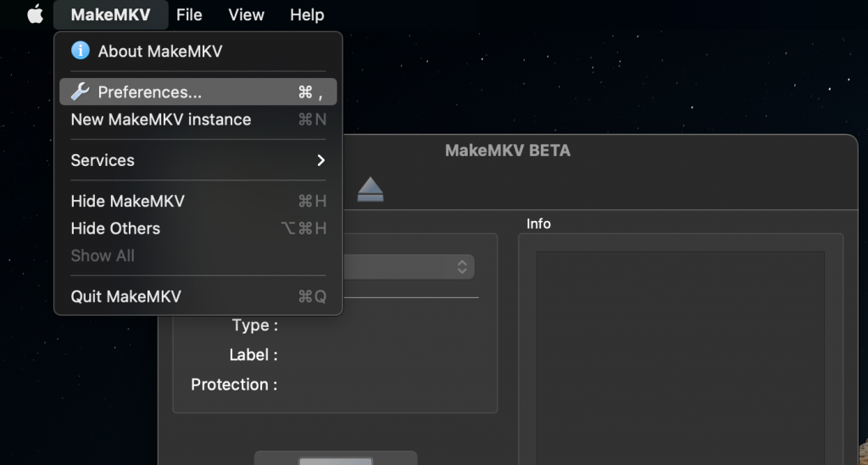
Task: Click the blue info icon beside About MakeMKV
Action: click(81, 51)
